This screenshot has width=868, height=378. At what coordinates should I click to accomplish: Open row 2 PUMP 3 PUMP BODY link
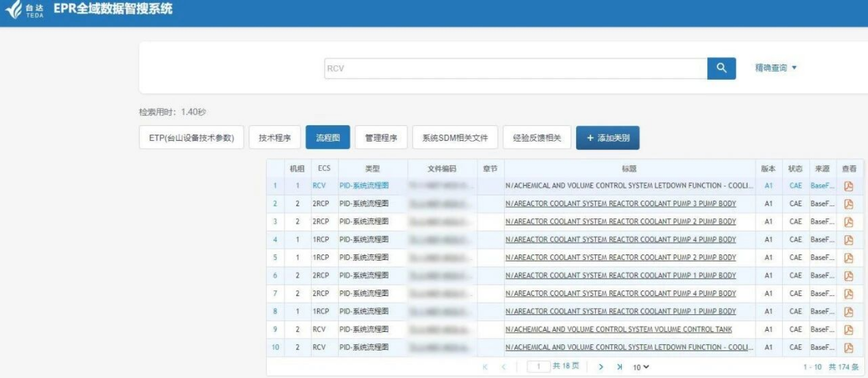[x=621, y=204]
